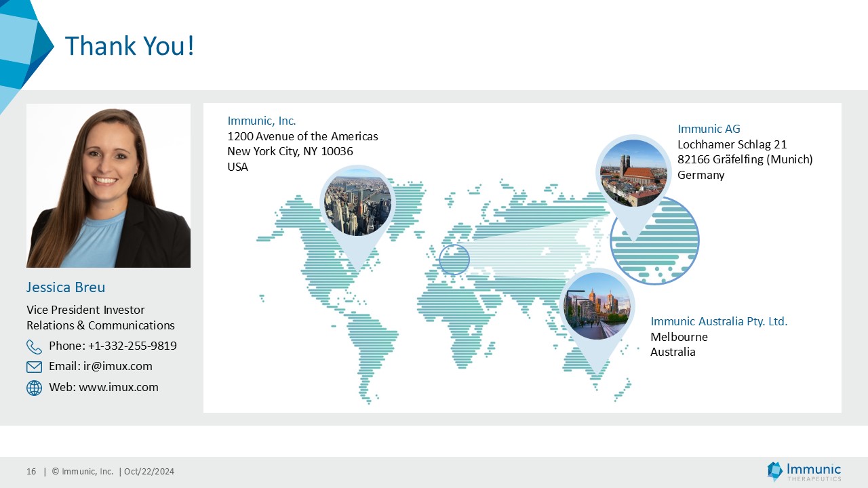Select the Melbourne map pin photo

pos(597,306)
